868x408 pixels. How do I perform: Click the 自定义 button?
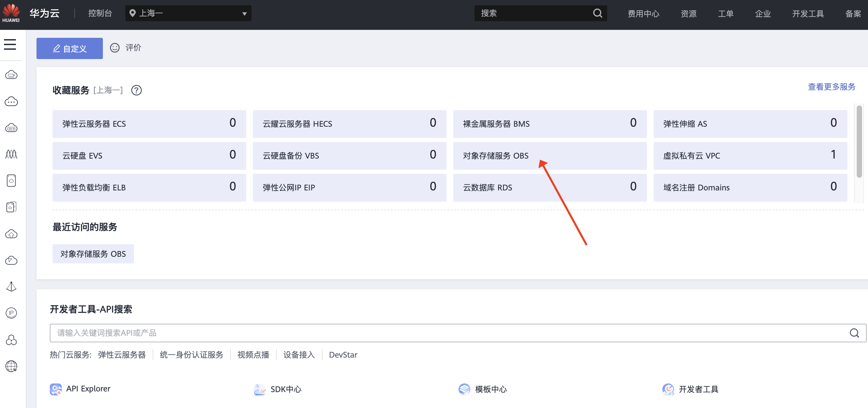(x=69, y=48)
